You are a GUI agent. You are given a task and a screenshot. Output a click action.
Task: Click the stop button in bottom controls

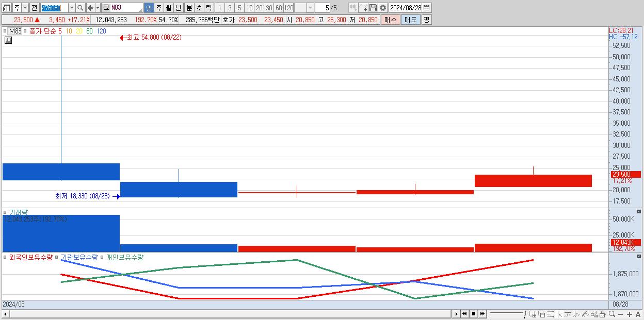(x=473, y=314)
